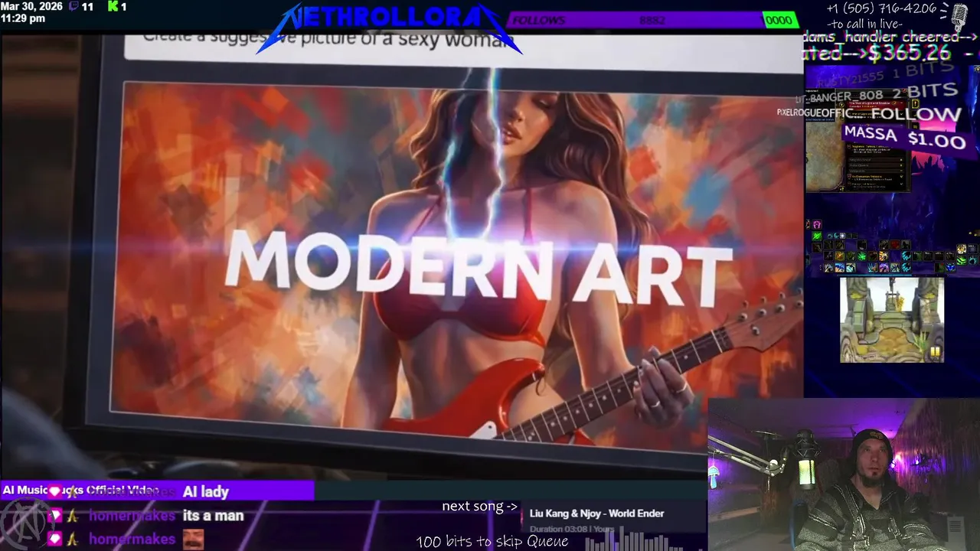Click the 'Liu Kang & Njoy - World Ender' song title
This screenshot has height=551, width=980.
(596, 514)
